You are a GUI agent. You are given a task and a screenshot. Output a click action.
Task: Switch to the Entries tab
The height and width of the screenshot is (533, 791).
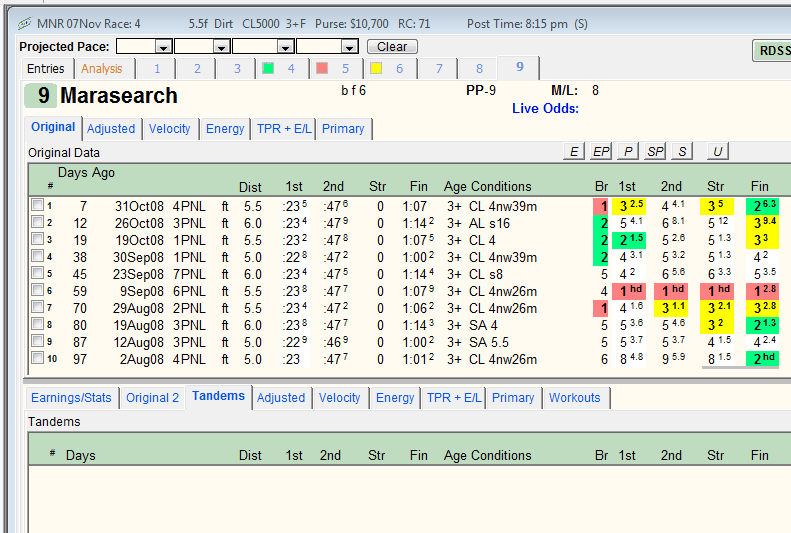(x=46, y=69)
